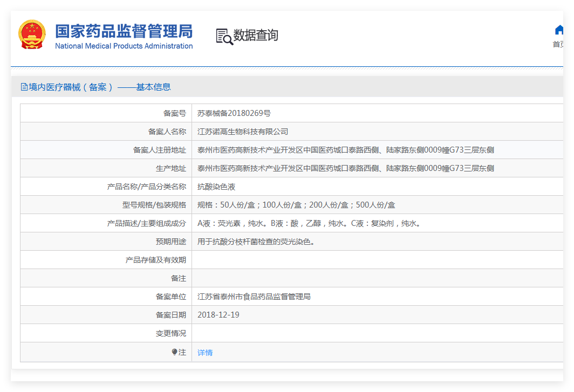Click the product name 抗酸染色液
The width and height of the screenshot is (574, 392).
coord(216,187)
